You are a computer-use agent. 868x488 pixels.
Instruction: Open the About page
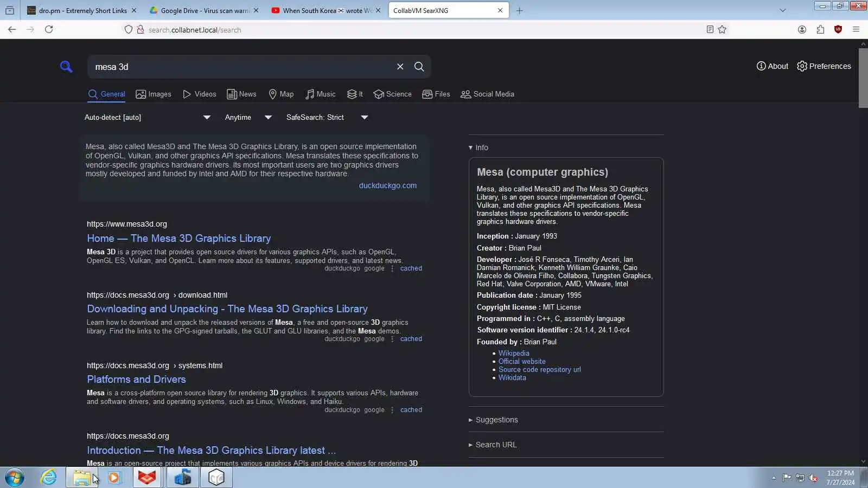[x=773, y=66]
